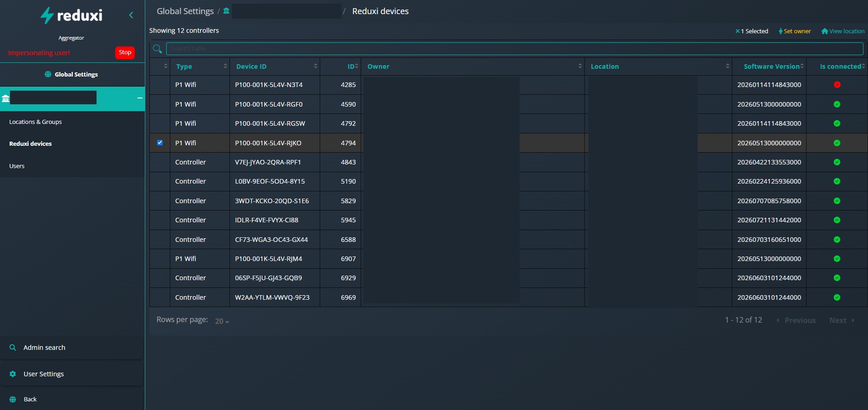The width and height of the screenshot is (868, 410).
Task: Click software version 20260224125936000
Action: pyautogui.click(x=769, y=181)
